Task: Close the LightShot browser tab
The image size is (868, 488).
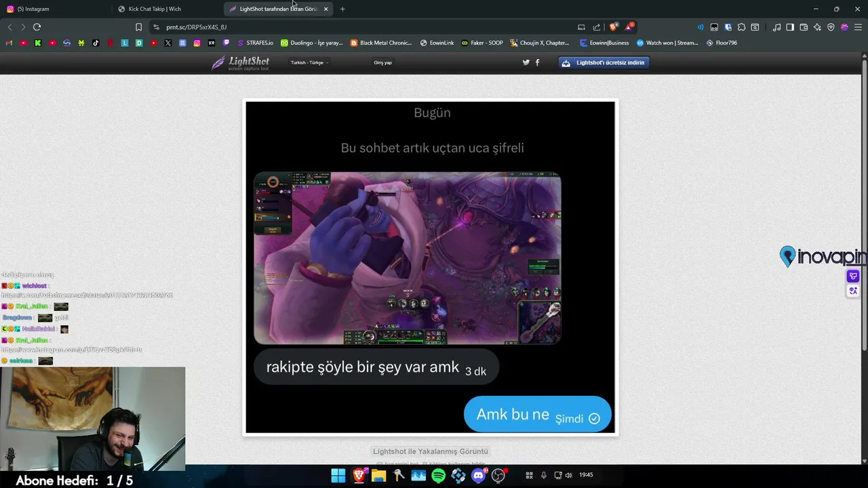Action: pyautogui.click(x=326, y=9)
